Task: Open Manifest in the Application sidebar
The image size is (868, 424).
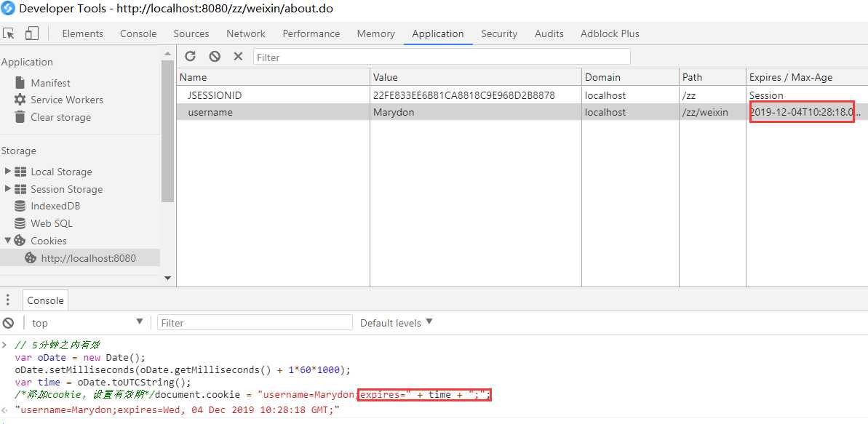Action: coord(50,83)
